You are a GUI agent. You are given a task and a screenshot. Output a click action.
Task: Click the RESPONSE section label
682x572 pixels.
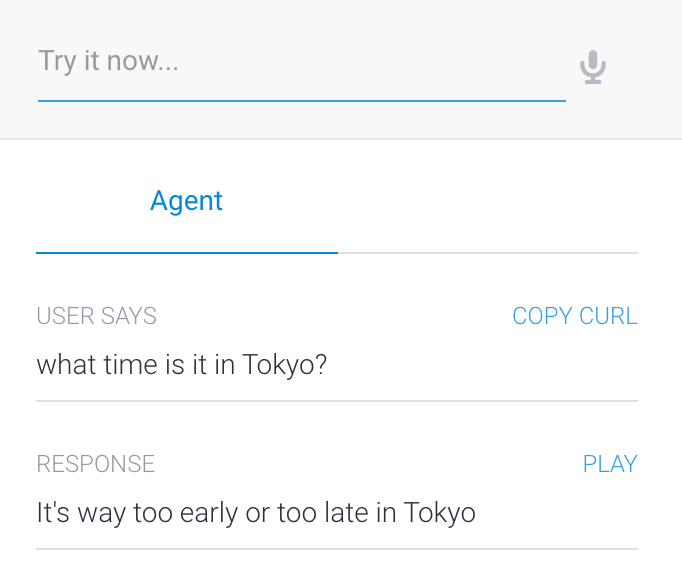coord(96,464)
